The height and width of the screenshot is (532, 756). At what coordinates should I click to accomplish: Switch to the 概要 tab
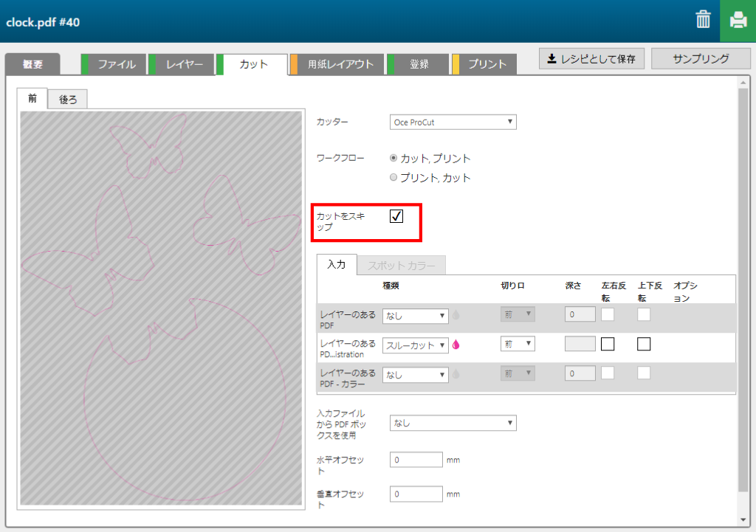32,64
